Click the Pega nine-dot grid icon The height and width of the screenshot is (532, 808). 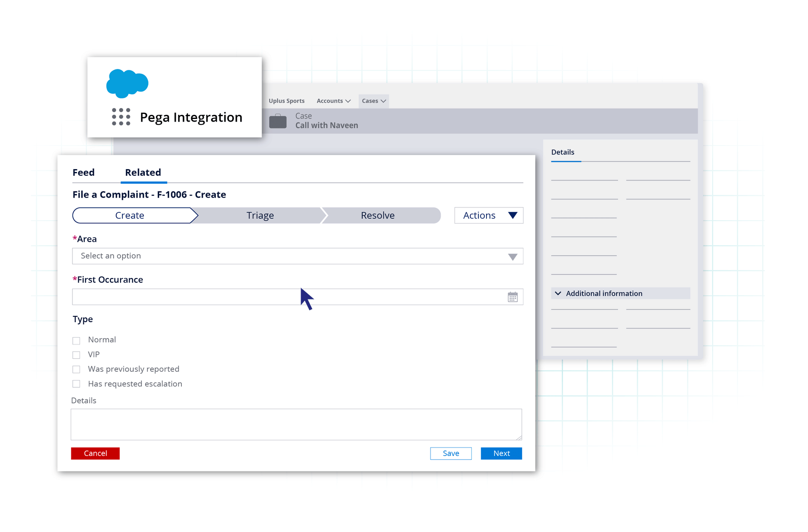(121, 117)
